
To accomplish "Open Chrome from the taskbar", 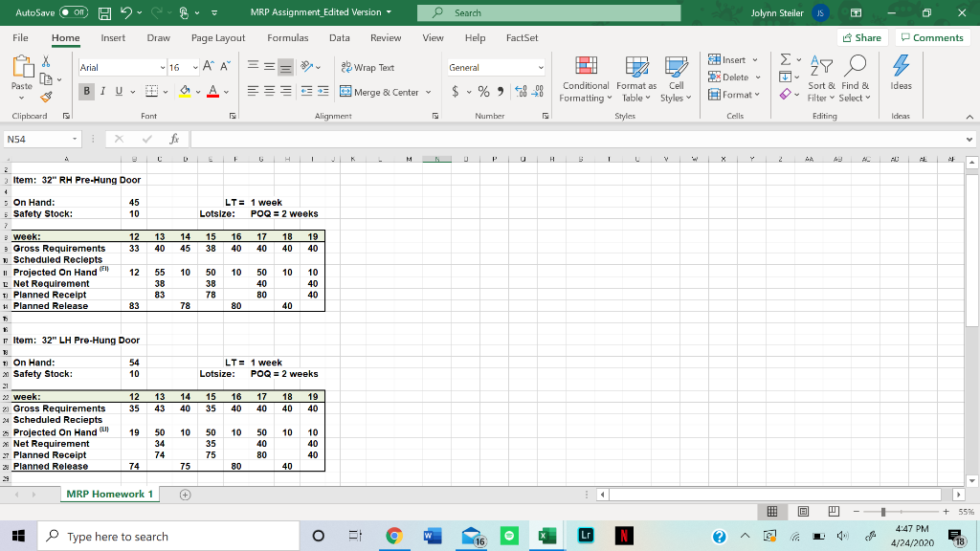I will tap(393, 536).
